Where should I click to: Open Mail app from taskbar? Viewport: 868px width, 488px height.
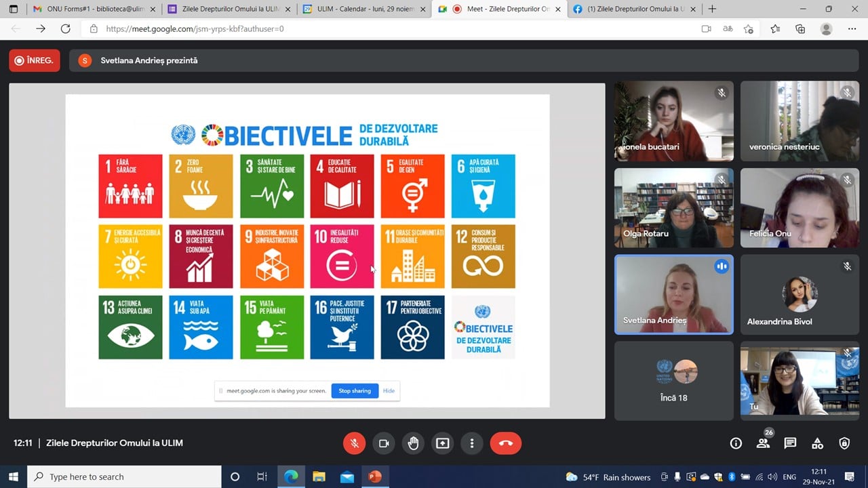347,476
